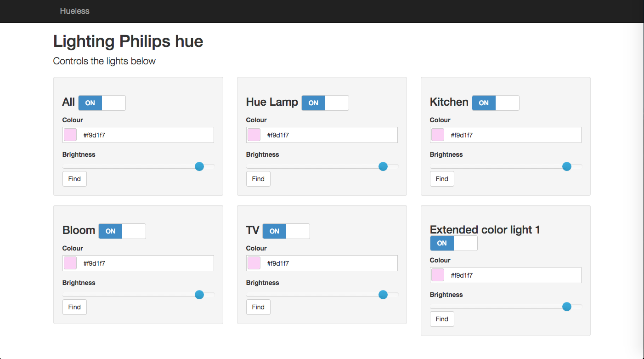Open Extended color light 1 colour swatch
The width and height of the screenshot is (644, 359).
pyautogui.click(x=438, y=275)
